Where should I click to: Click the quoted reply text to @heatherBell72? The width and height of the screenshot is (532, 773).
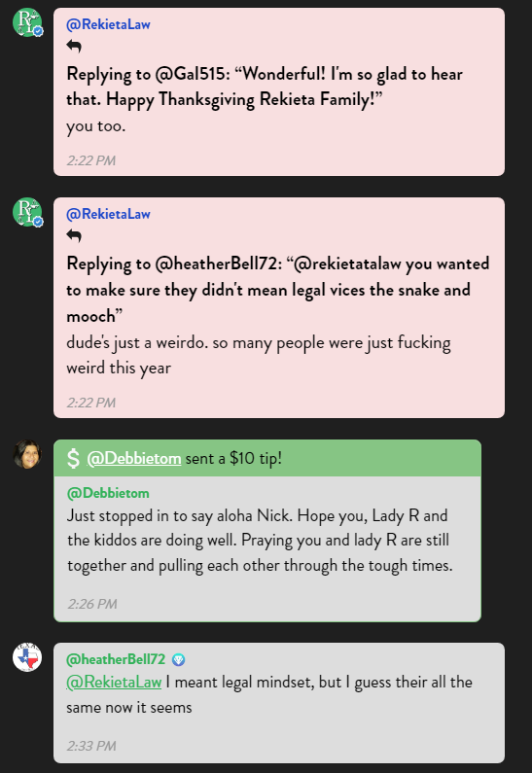[277, 290]
